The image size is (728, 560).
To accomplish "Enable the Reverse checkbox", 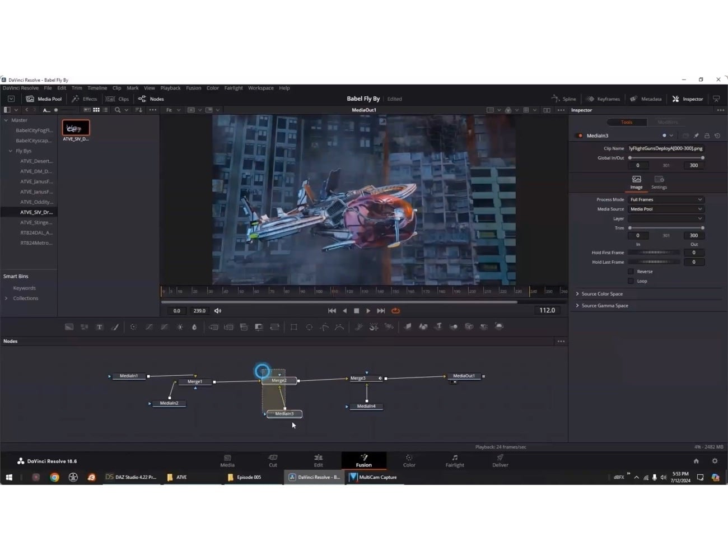I will [x=631, y=272].
